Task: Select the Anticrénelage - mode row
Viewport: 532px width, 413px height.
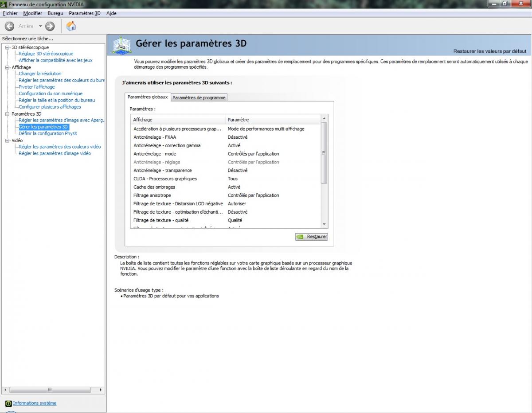Action: coord(226,154)
